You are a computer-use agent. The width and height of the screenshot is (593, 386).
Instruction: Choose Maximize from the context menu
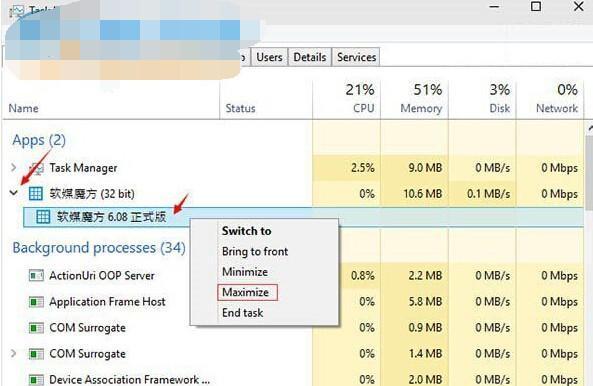click(247, 292)
